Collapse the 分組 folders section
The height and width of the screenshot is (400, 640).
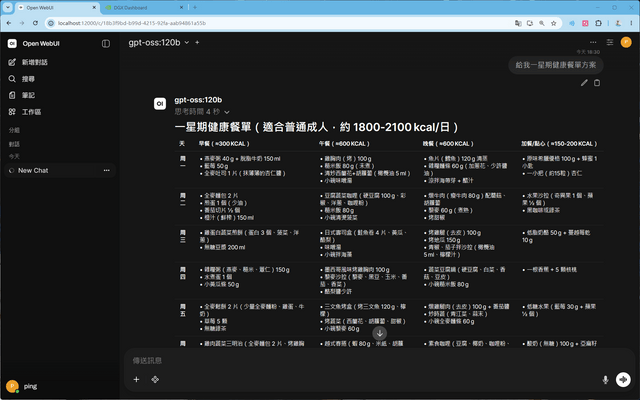(x=14, y=130)
